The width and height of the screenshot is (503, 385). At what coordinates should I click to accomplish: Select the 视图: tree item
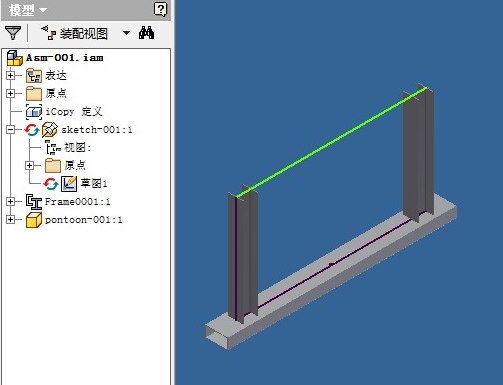coord(77,147)
